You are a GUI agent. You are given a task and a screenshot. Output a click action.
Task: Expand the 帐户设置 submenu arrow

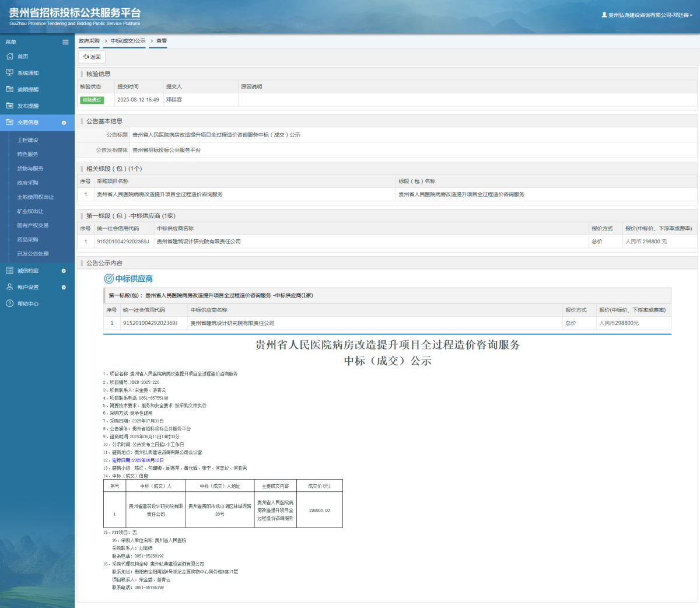[x=64, y=287]
